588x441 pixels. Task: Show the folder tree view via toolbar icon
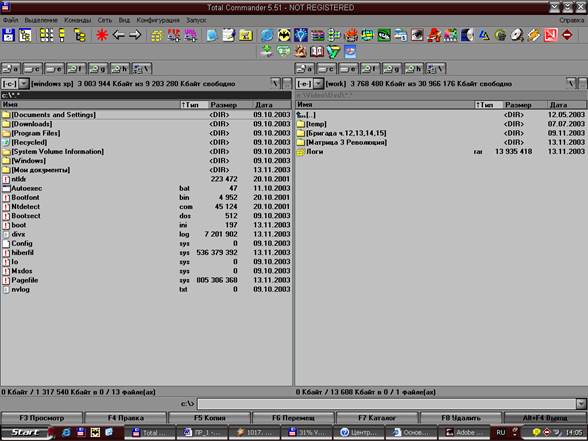coord(80,35)
